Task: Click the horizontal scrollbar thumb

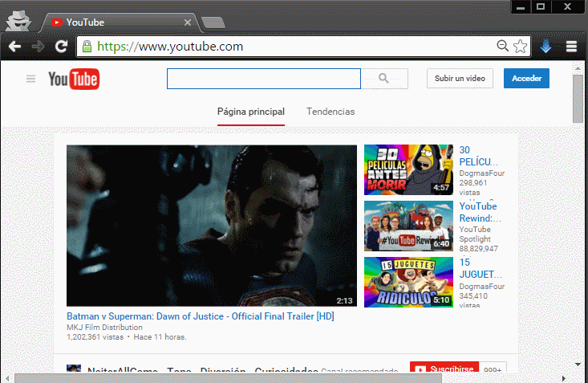Action: pos(228,378)
